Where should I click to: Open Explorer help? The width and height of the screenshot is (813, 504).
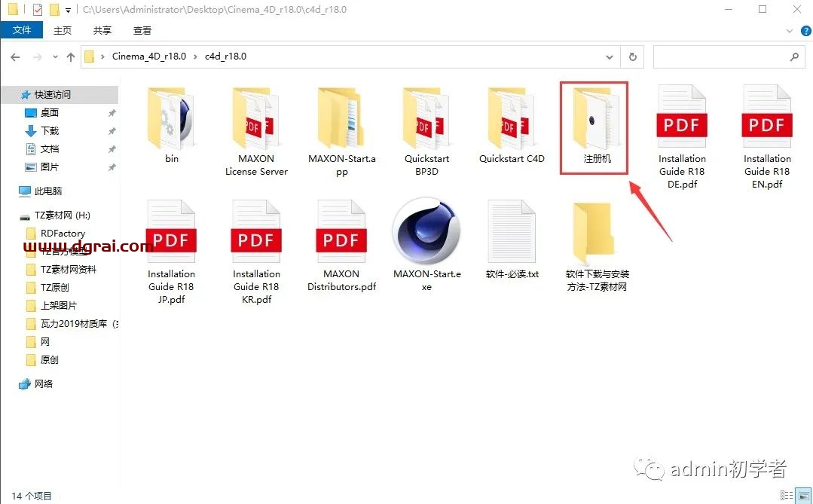[805, 31]
